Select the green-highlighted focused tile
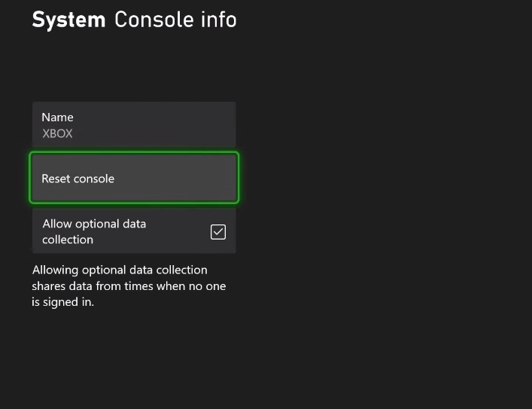 click(134, 179)
